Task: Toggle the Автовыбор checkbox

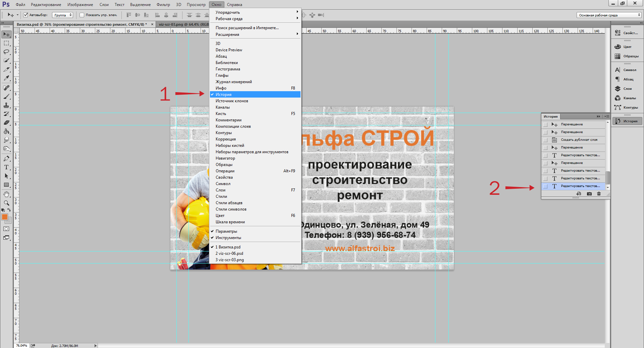Action: point(25,15)
